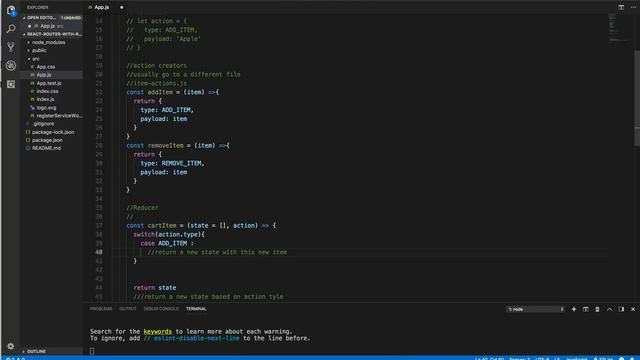Click the '//action creators' comment line
The image size is (640, 360).
coord(156,66)
